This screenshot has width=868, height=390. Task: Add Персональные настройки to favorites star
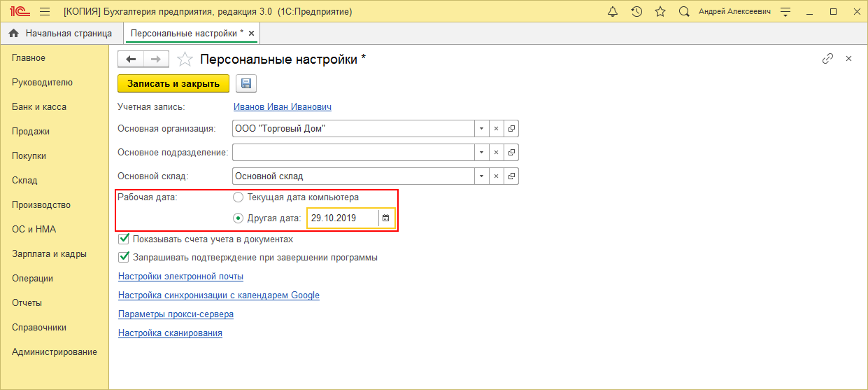coord(184,60)
